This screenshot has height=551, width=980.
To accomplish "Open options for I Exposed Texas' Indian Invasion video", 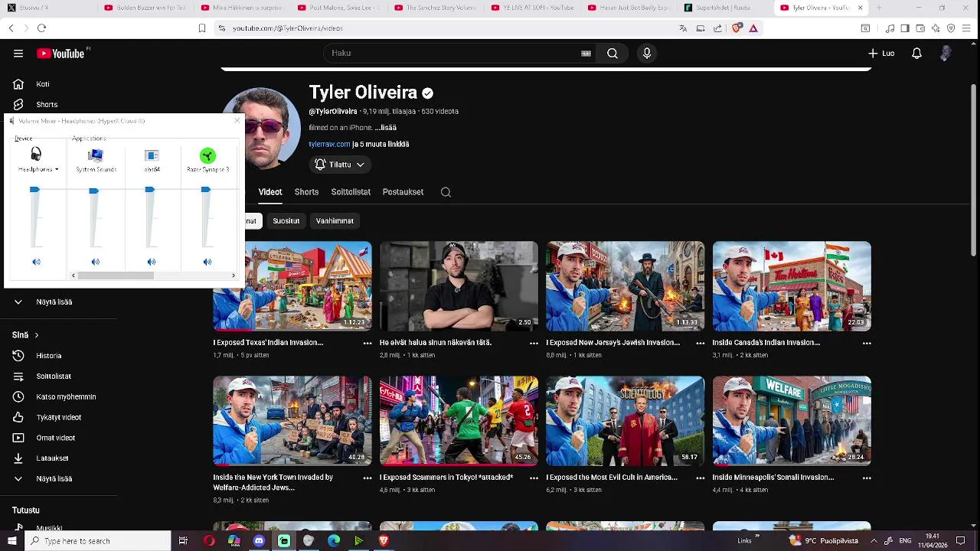I will pos(367,344).
